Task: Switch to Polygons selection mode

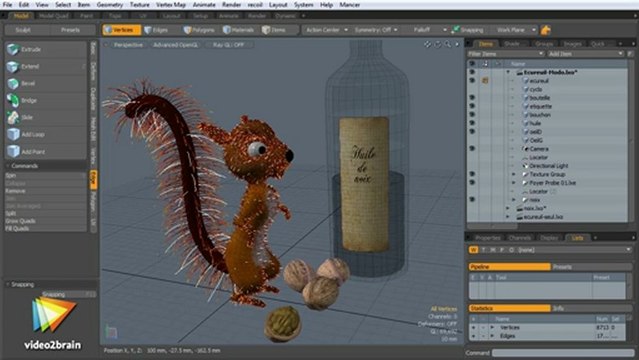Action: point(199,30)
